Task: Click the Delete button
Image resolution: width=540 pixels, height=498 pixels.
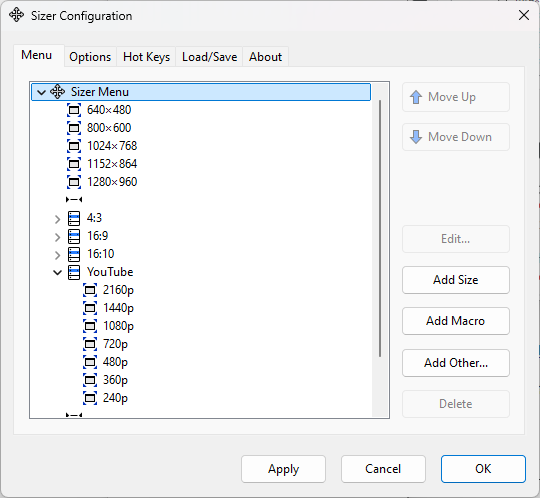Action: tap(456, 404)
